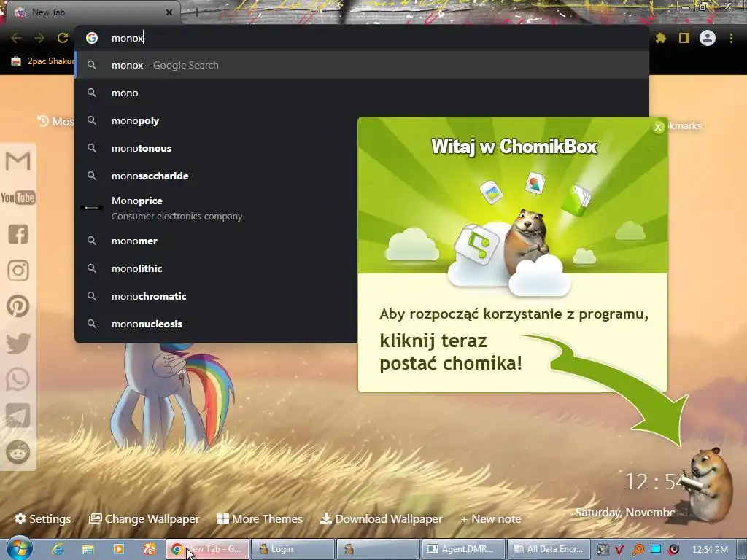747x560 pixels.
Task: Close the New Tab browser tab
Action: click(x=169, y=12)
